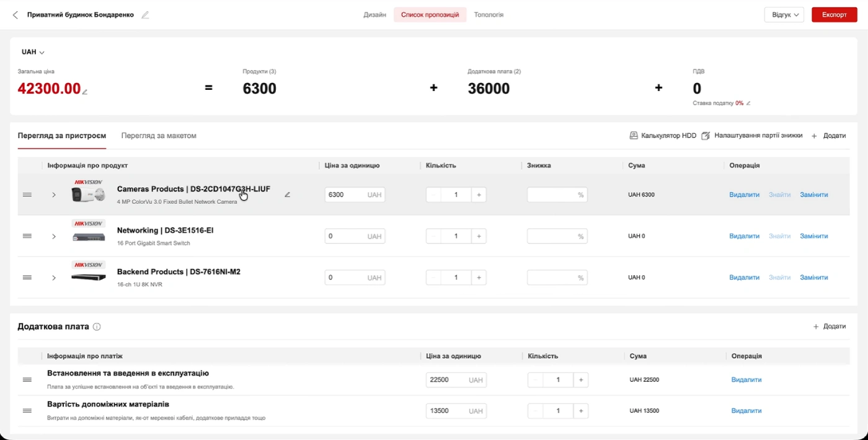The width and height of the screenshot is (868, 440).
Task: Click price field showing 22500
Action: click(x=456, y=380)
